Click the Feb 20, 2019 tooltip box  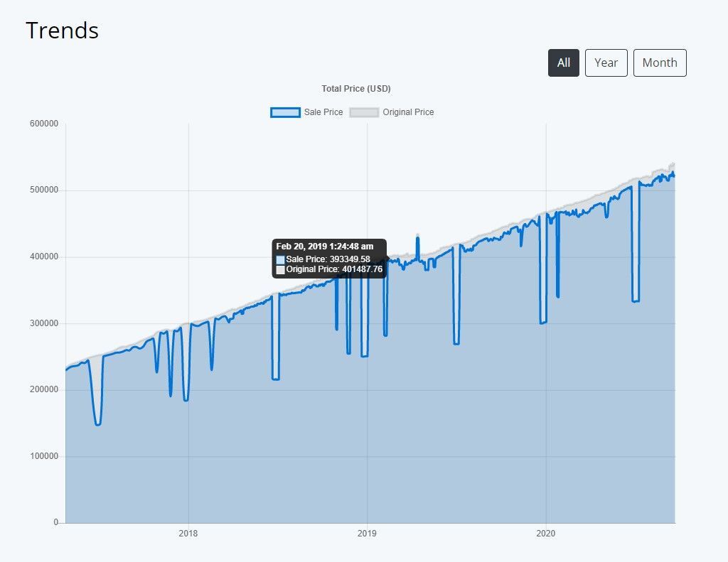[329, 259]
